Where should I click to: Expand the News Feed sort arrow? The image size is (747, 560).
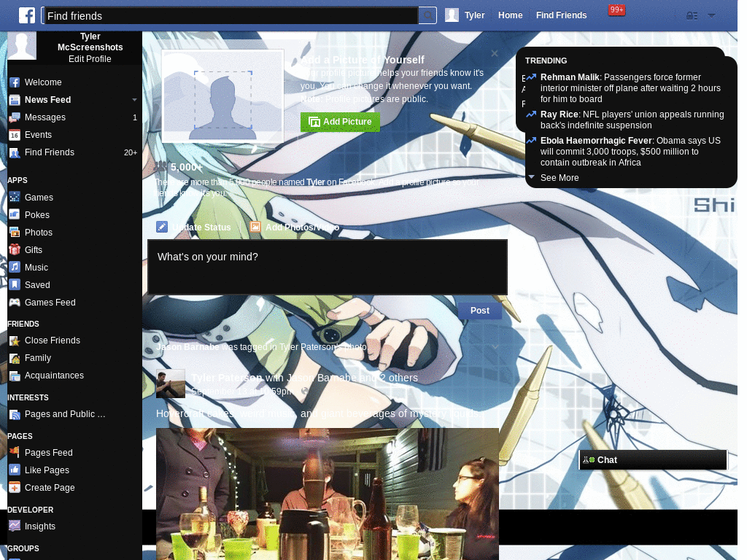click(134, 100)
